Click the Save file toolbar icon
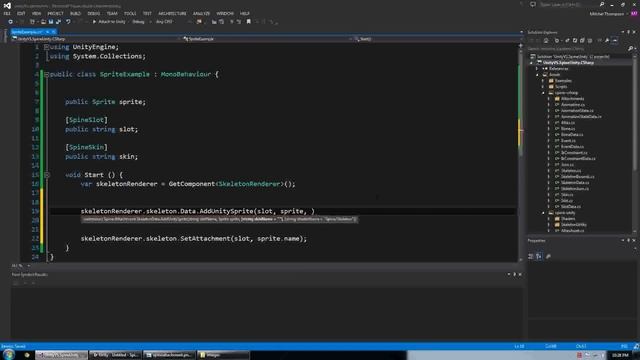The image size is (640, 360). pos(51,22)
